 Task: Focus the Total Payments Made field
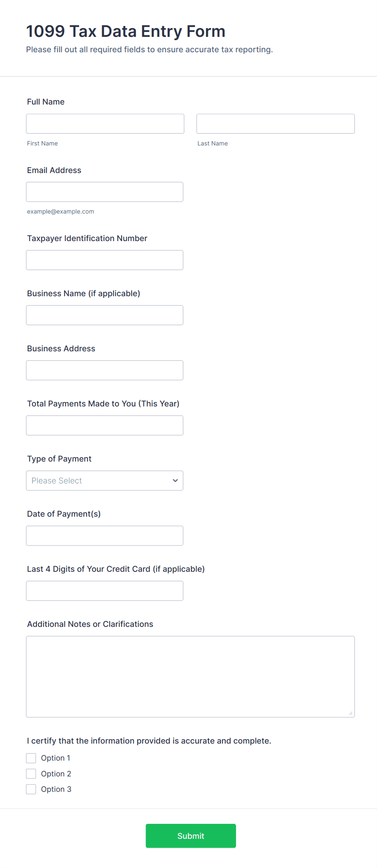(x=105, y=425)
